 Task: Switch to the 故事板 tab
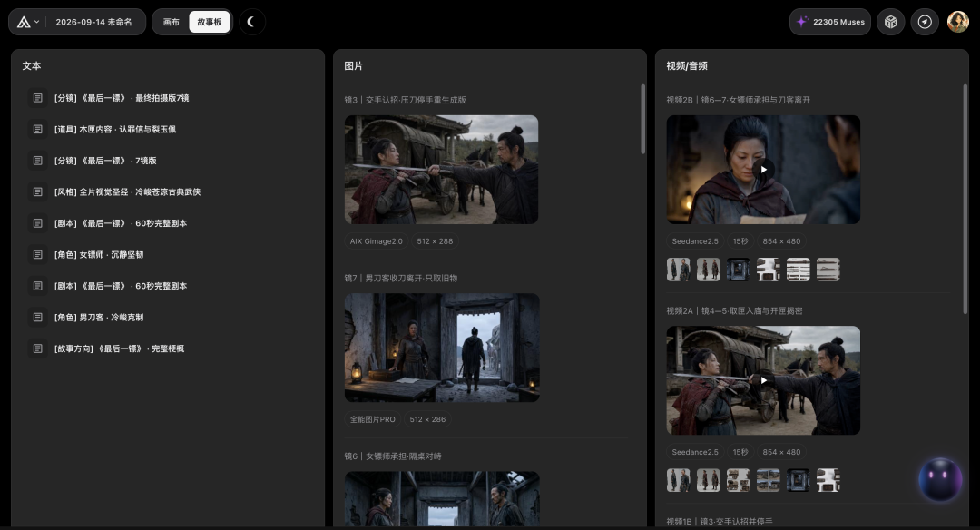click(x=210, y=22)
